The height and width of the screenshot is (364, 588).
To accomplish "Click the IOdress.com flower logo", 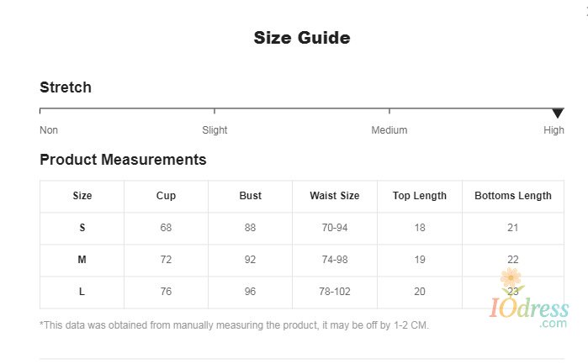I will 528,304.
